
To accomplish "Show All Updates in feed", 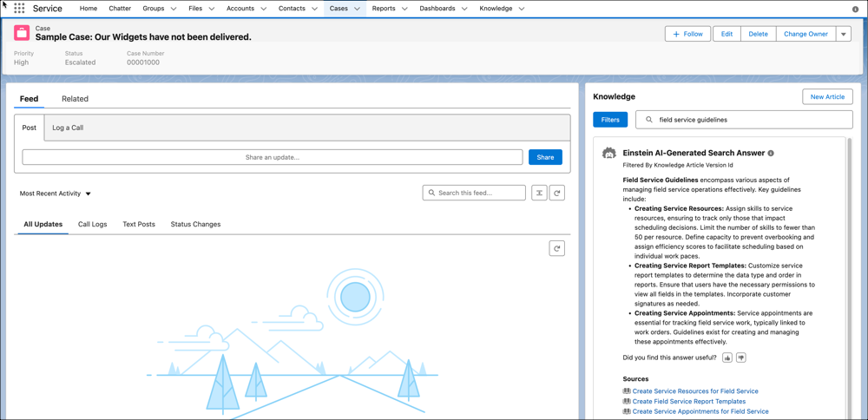I will coord(43,224).
